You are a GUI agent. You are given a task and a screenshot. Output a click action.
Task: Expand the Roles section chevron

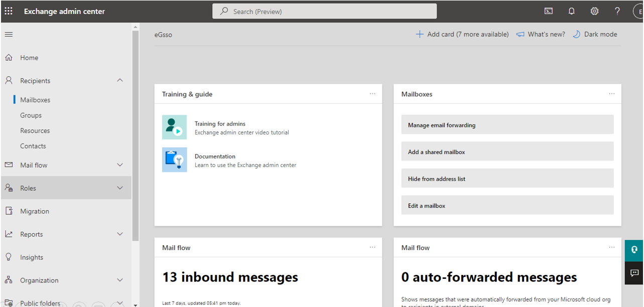coord(120,188)
